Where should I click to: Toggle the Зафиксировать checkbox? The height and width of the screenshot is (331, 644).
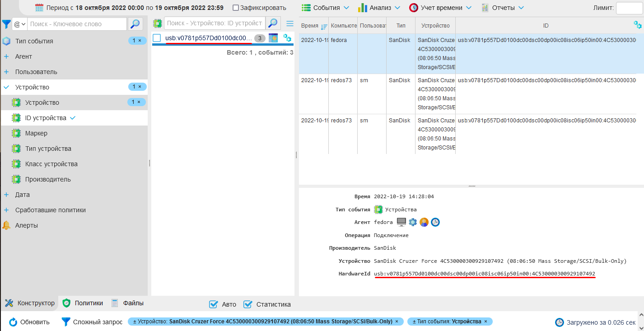236,8
